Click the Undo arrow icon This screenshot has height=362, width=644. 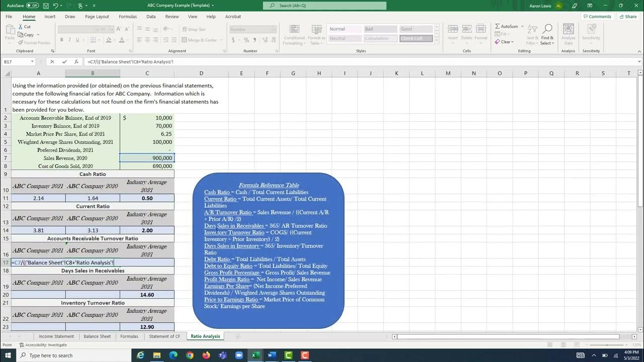(55, 5)
